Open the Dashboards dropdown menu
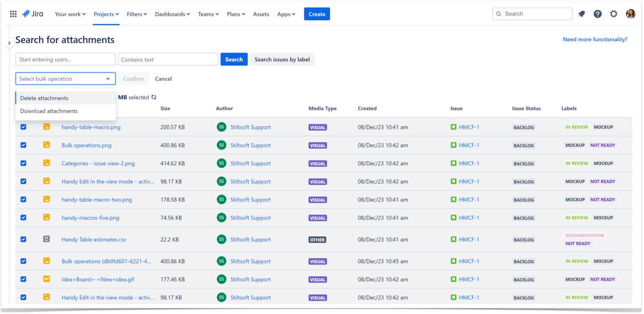 tap(172, 14)
